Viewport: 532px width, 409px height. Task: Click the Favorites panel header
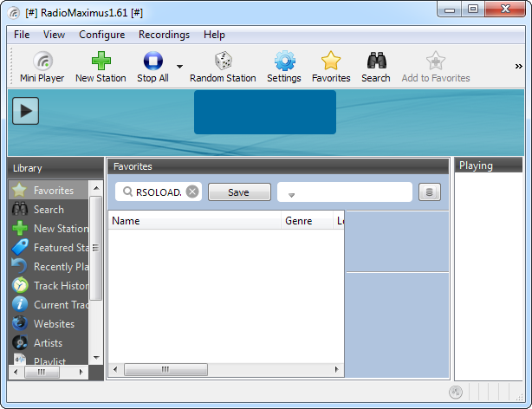click(278, 166)
